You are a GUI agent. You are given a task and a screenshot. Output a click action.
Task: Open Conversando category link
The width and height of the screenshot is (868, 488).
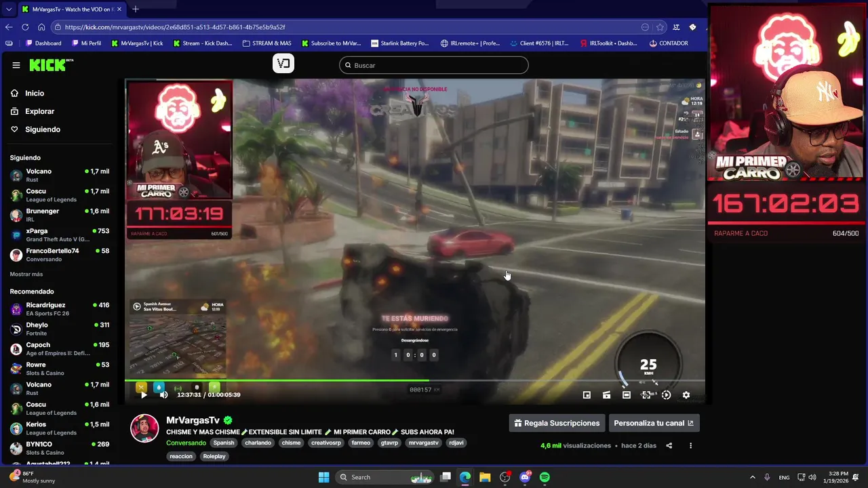tap(186, 443)
